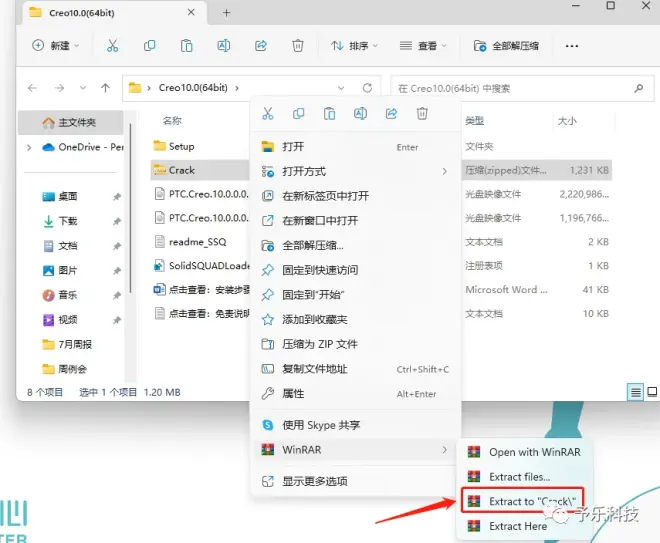
Task: Expand the chevron after the Creo10.0(64bit) breadcrumb
Action: click(x=237, y=88)
